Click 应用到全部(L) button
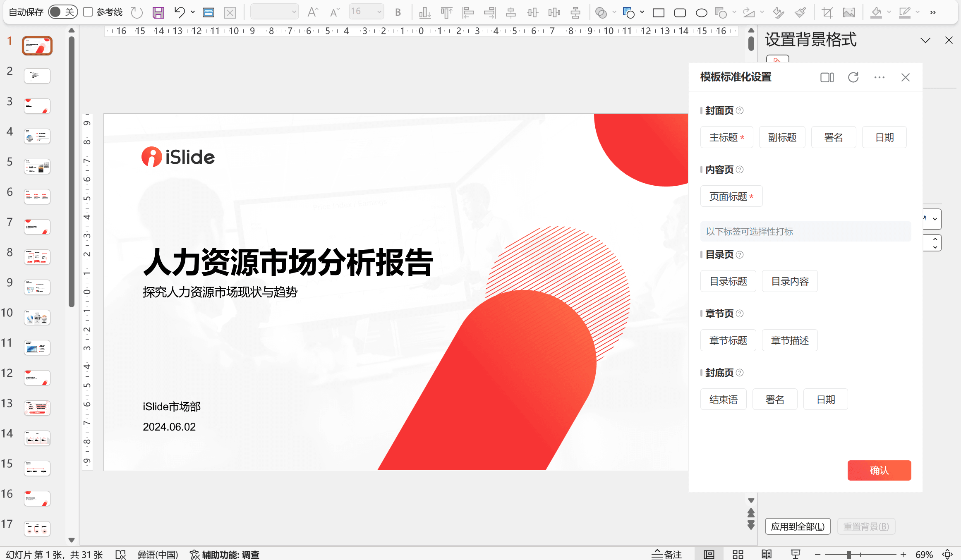 click(x=798, y=526)
